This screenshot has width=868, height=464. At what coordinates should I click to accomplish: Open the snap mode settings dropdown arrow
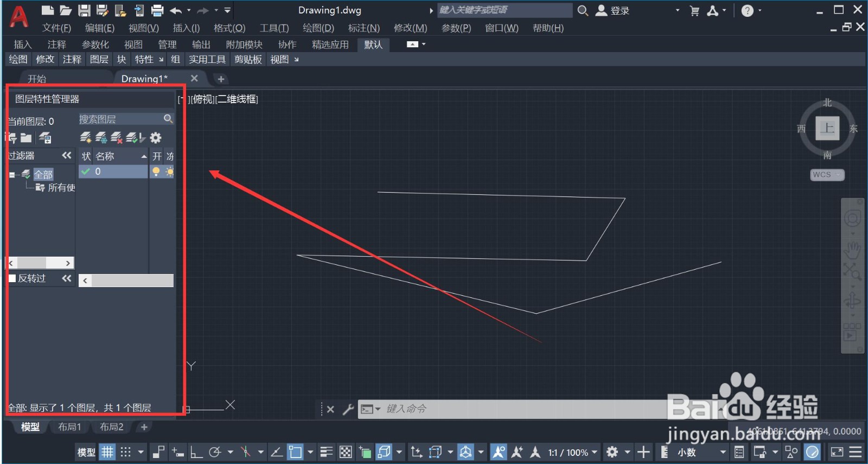[x=141, y=452]
